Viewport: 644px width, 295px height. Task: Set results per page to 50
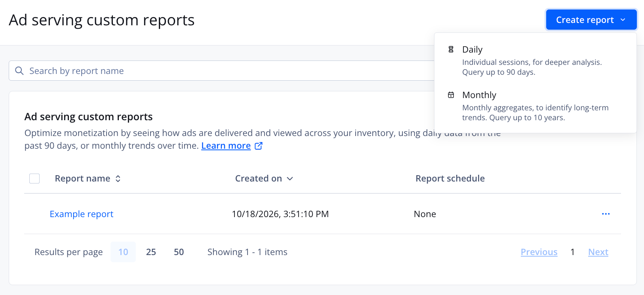[x=179, y=252]
